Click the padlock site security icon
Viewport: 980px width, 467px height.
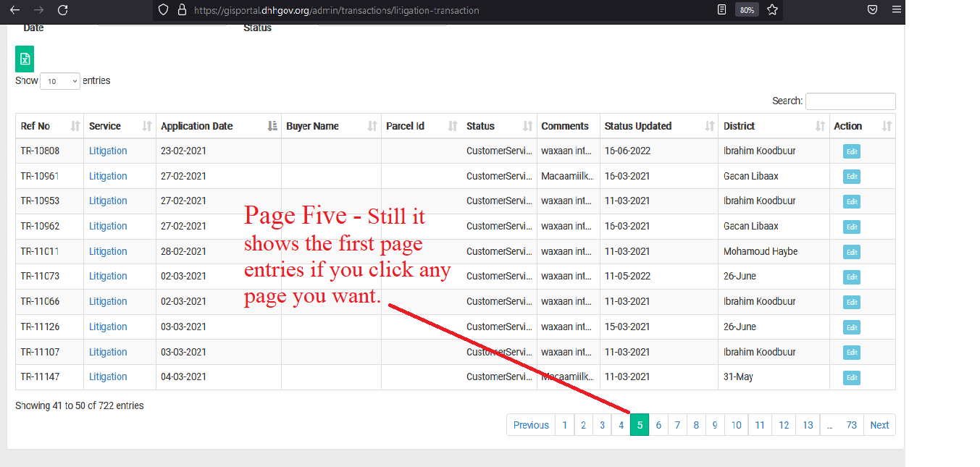click(182, 10)
